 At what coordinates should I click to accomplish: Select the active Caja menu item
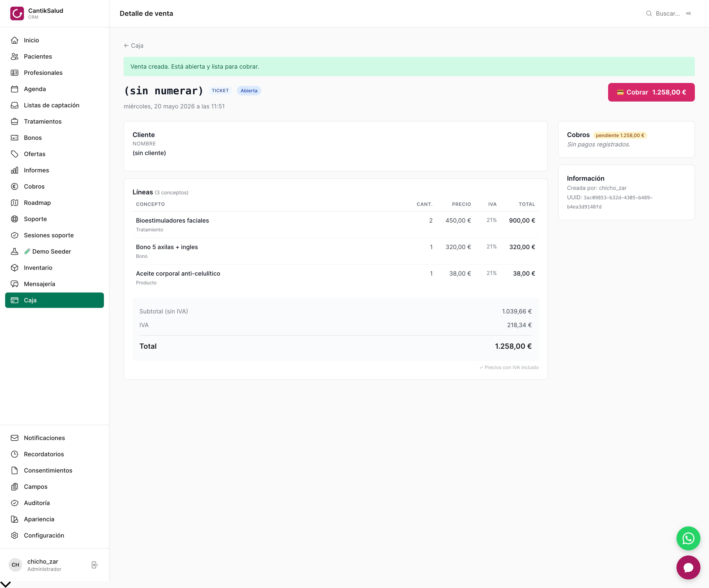(54, 300)
